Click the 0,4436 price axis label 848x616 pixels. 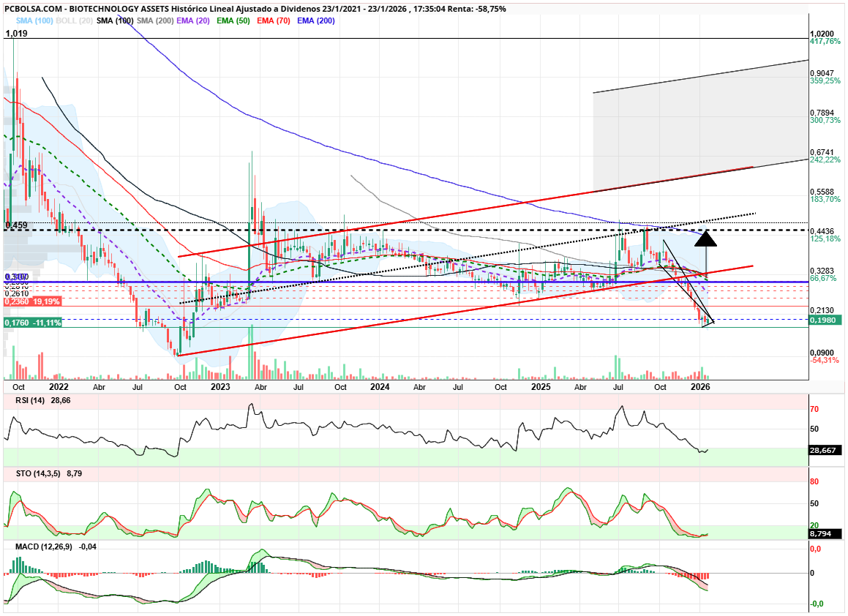click(x=822, y=231)
